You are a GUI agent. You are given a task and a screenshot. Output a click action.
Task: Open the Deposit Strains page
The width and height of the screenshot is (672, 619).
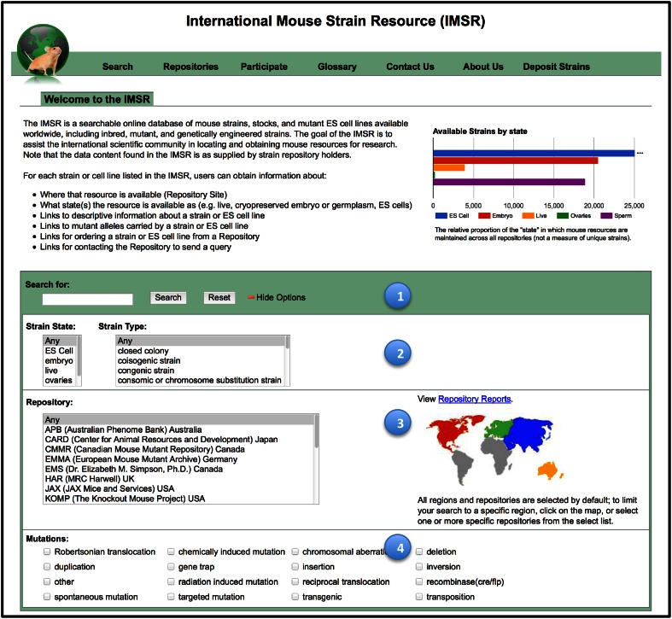(556, 67)
